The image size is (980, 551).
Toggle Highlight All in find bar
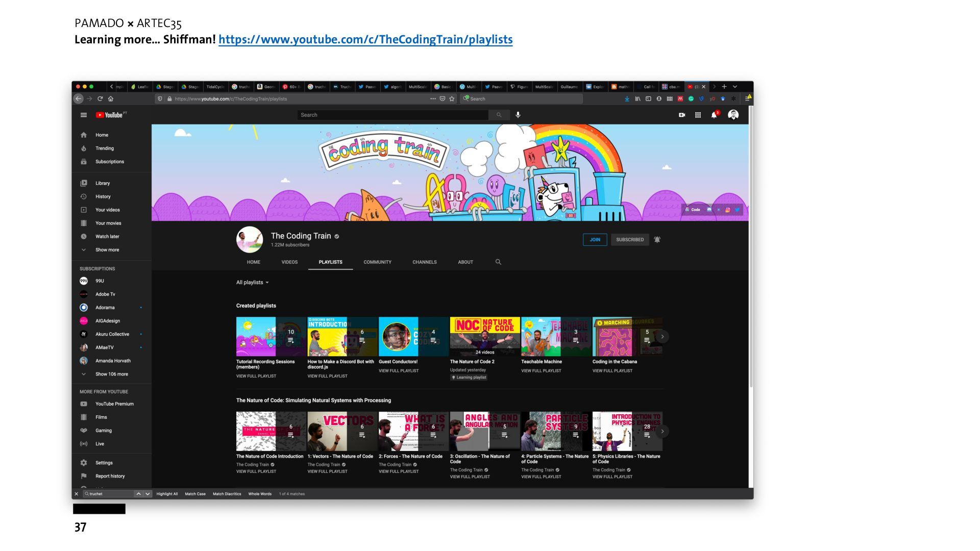[167, 494]
